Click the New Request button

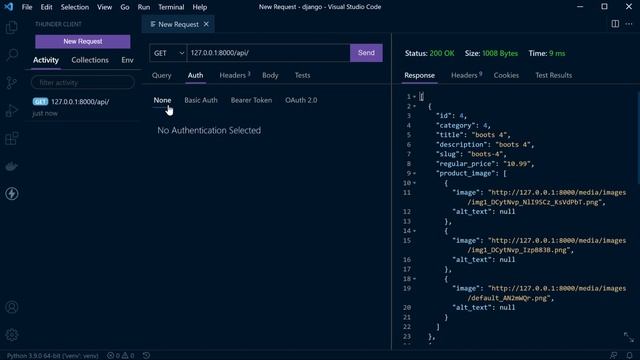[83, 41]
